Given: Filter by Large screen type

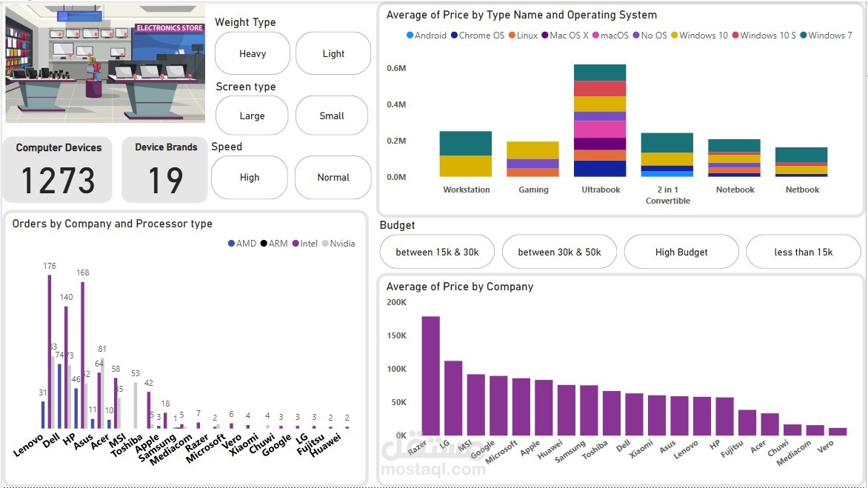Looking at the screenshot, I should 252,116.
